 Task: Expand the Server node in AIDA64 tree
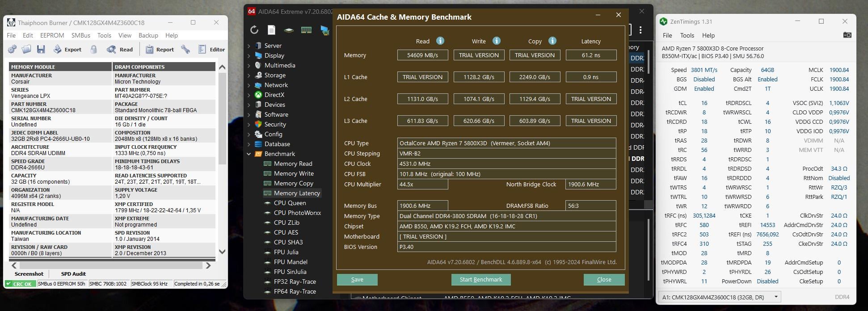click(249, 46)
